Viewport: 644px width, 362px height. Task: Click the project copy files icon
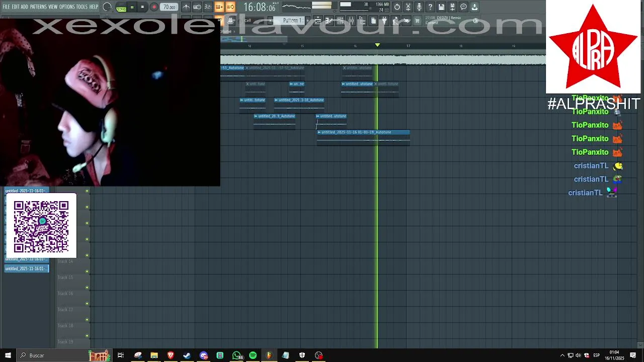pyautogui.click(x=373, y=21)
